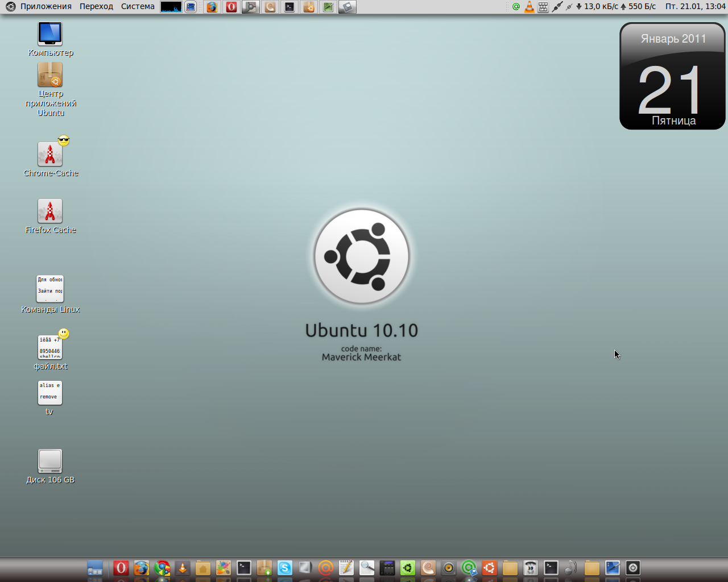Open the keyboard layout indicator in tray
The width and height of the screenshot is (728, 582).
click(x=543, y=7)
